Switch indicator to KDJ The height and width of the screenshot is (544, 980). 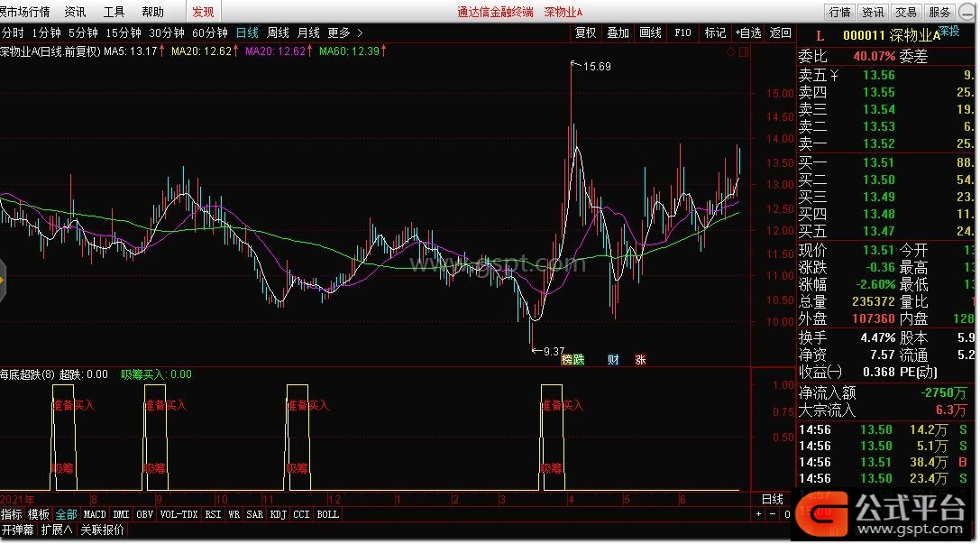tap(278, 514)
